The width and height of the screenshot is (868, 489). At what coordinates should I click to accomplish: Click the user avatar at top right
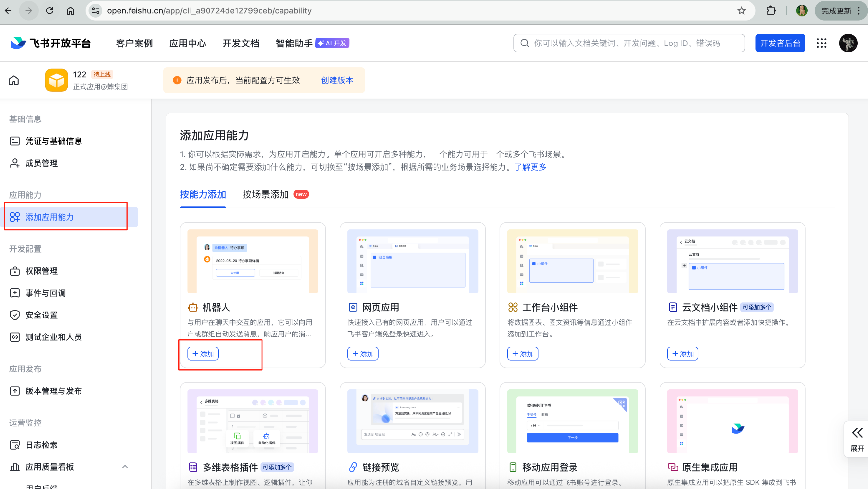848,43
